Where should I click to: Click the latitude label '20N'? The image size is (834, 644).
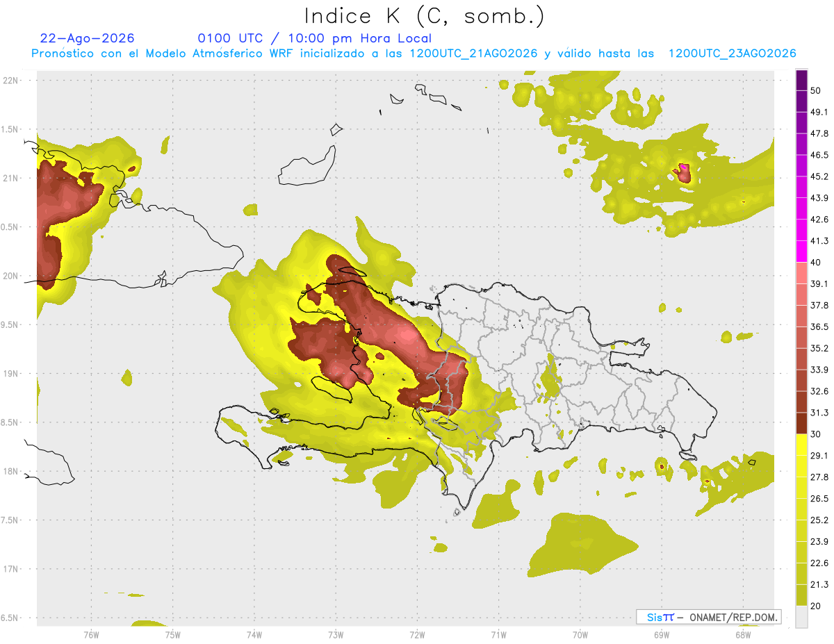click(x=10, y=276)
